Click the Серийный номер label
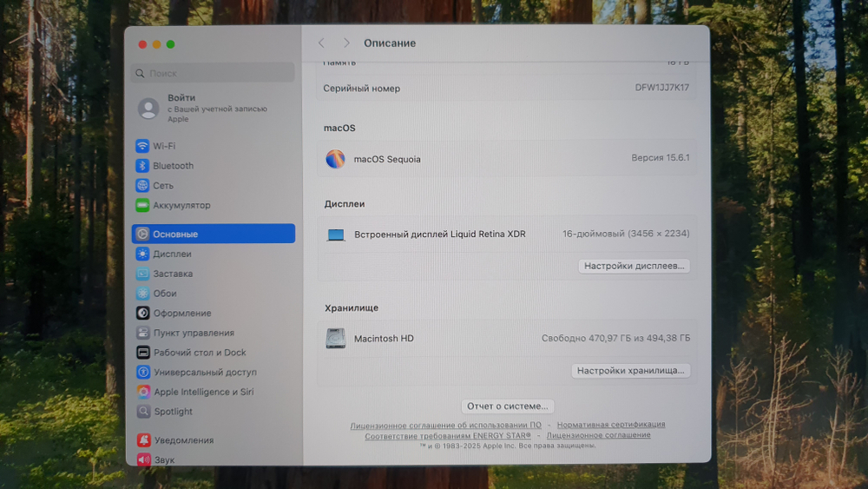The height and width of the screenshot is (489, 868). (361, 88)
